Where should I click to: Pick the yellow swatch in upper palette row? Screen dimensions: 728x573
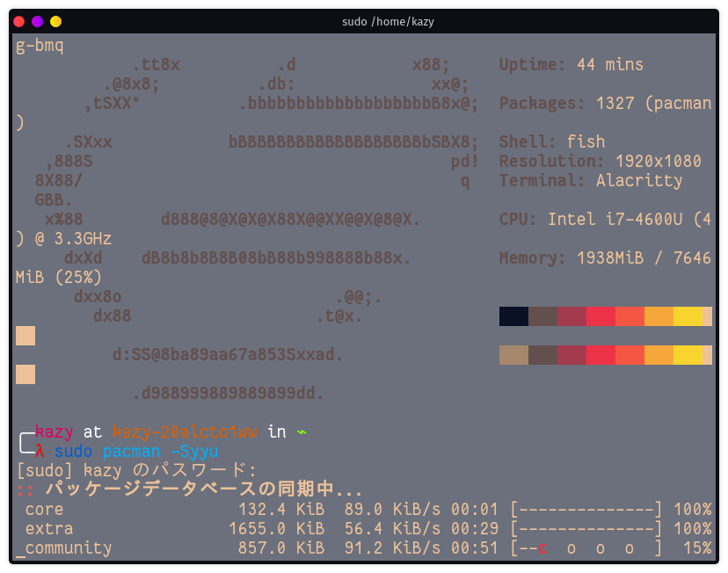(688, 316)
